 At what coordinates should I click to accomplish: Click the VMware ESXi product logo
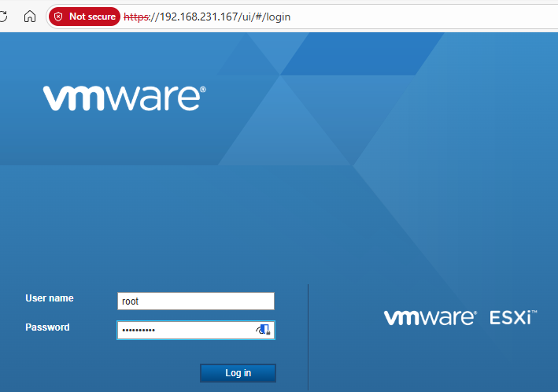[460, 317]
